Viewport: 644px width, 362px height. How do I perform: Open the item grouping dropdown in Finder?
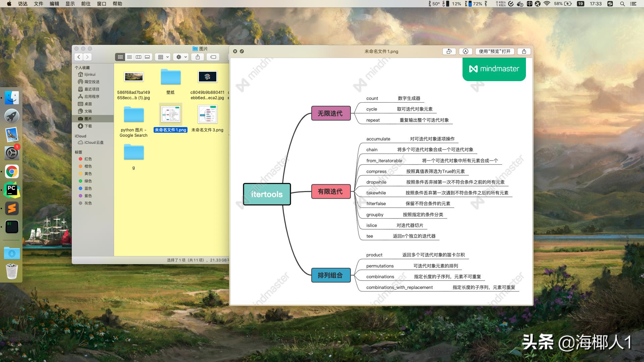(x=162, y=57)
